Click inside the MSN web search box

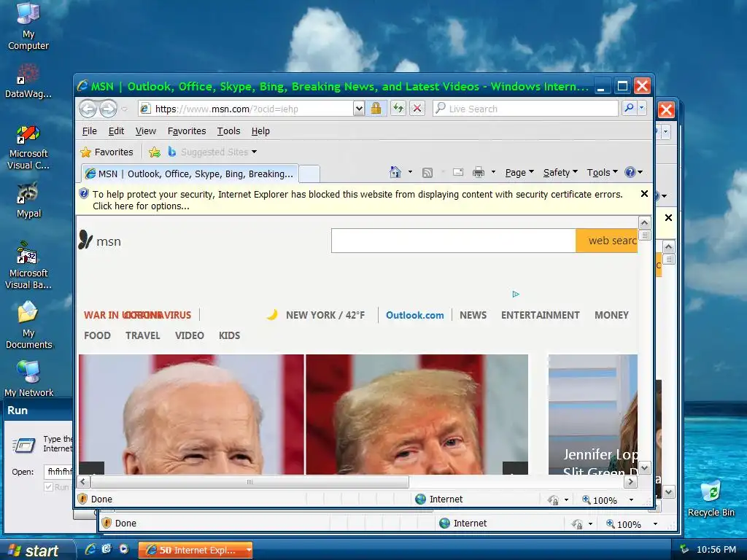[x=454, y=241]
